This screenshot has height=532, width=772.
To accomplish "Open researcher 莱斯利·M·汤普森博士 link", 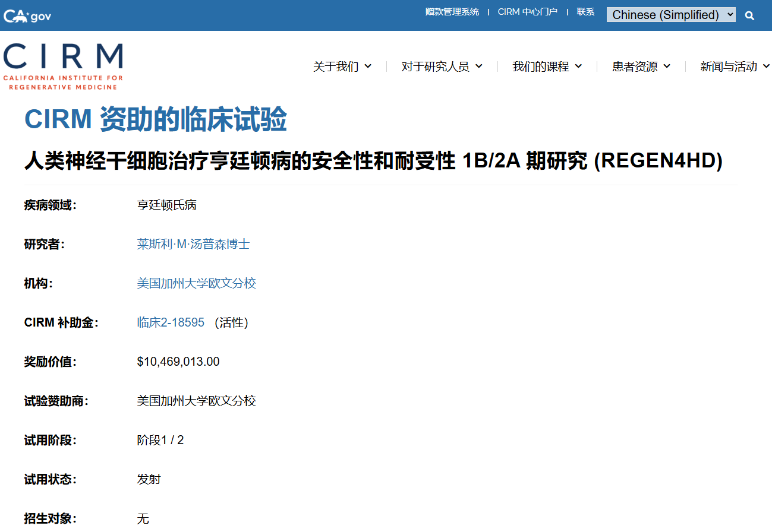I will 193,244.
